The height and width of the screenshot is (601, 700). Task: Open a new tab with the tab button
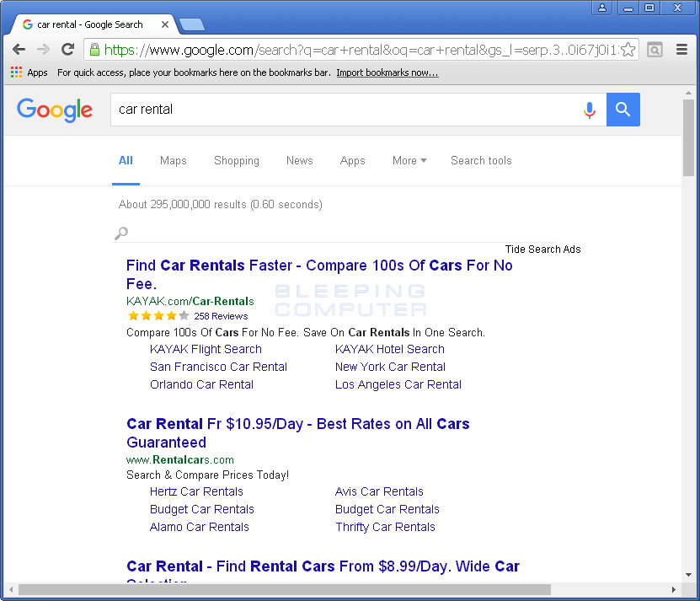tap(192, 24)
